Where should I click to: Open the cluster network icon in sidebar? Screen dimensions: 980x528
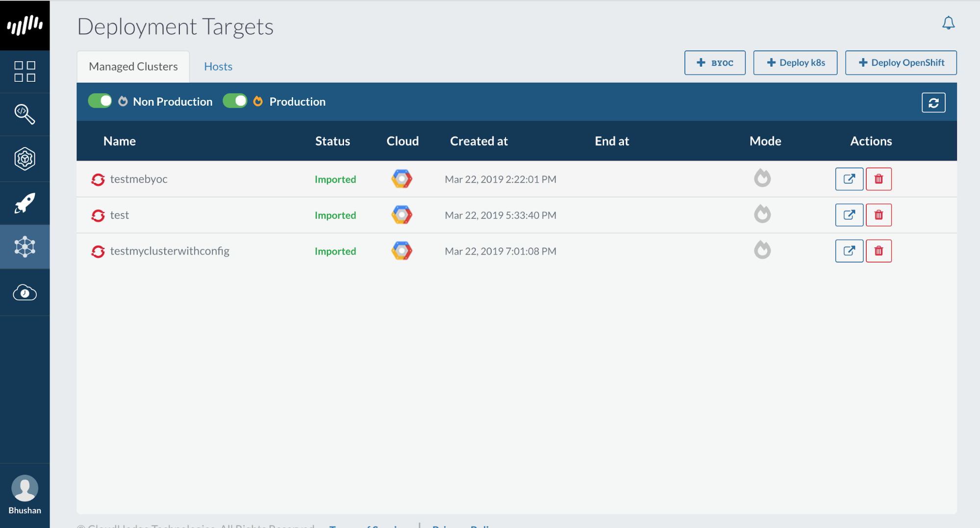click(x=25, y=247)
